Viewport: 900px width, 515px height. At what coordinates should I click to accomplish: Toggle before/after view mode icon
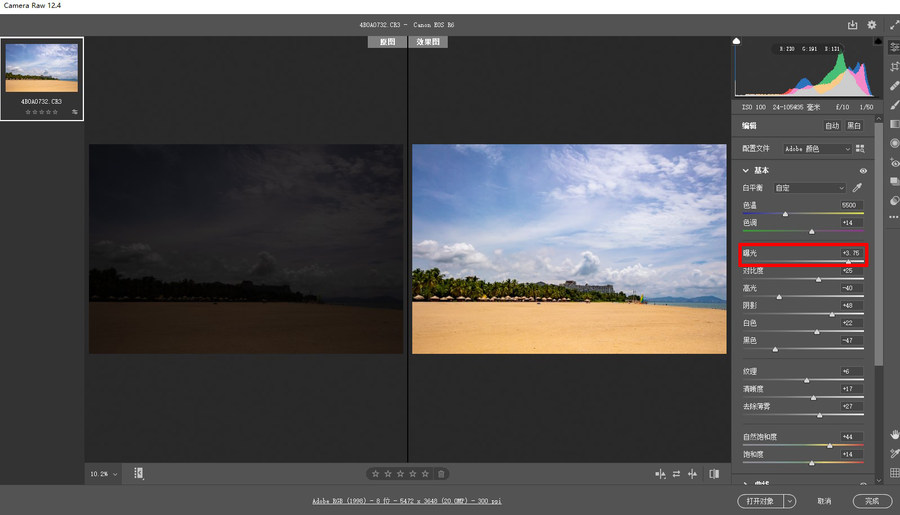pos(660,474)
